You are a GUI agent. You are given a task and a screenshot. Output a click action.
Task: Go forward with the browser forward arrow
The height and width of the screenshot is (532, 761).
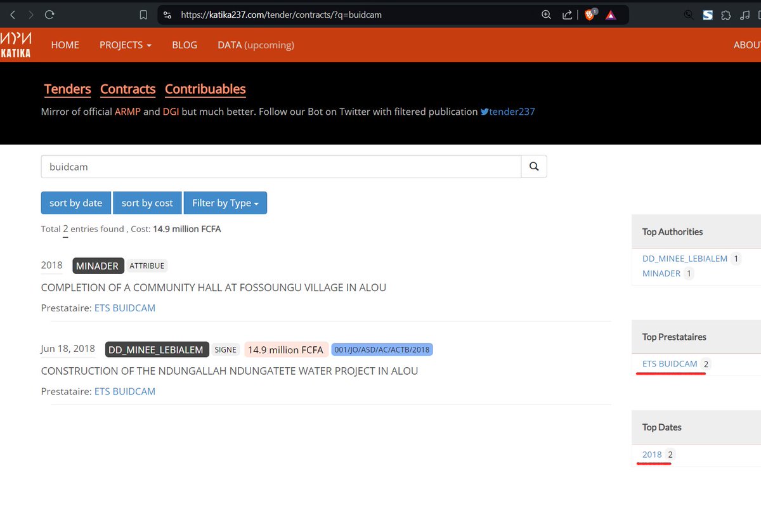[31, 15]
